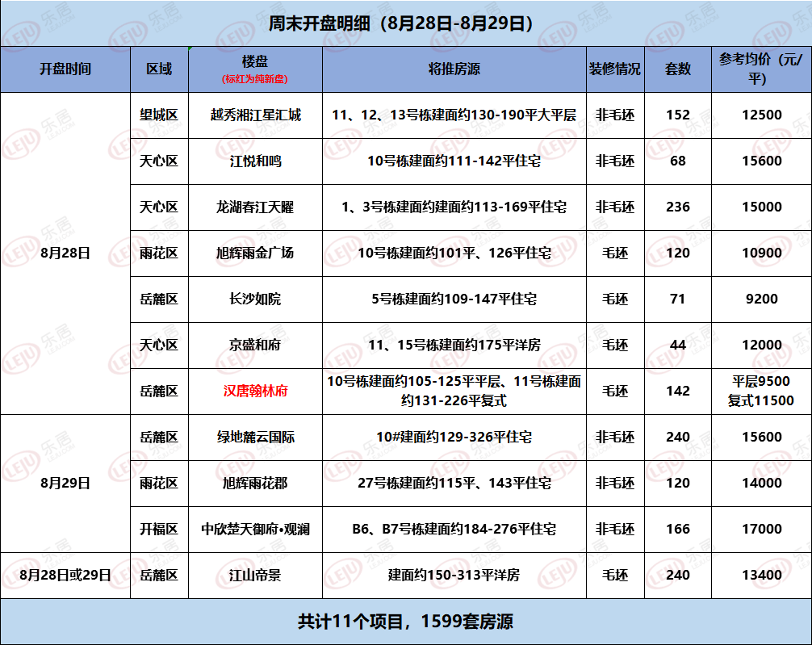812x645 pixels.
Task: Select the 龙湖春江天耀 project cell
Action: [x=255, y=207]
